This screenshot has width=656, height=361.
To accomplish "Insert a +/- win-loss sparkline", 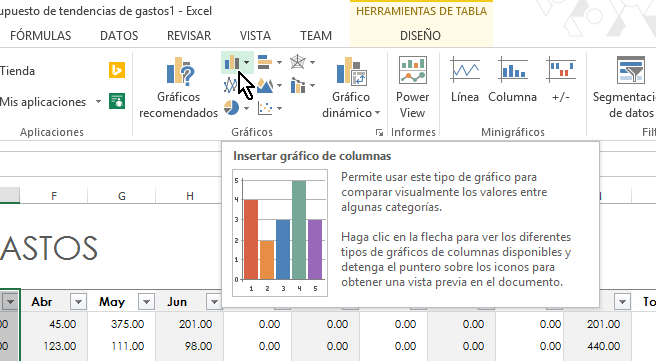I will [x=561, y=79].
